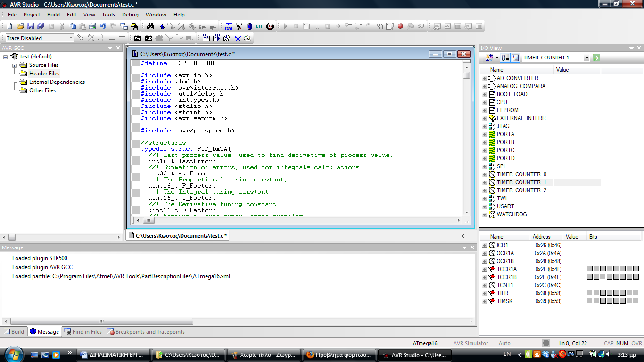Create a new file from toolbar

click(x=9, y=26)
